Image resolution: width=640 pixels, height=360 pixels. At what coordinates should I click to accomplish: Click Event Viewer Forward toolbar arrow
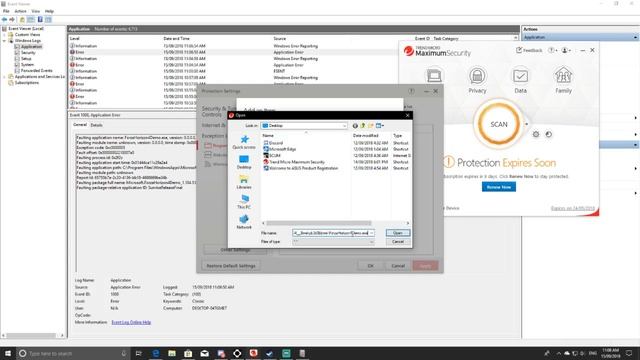pyautogui.click(x=12, y=20)
